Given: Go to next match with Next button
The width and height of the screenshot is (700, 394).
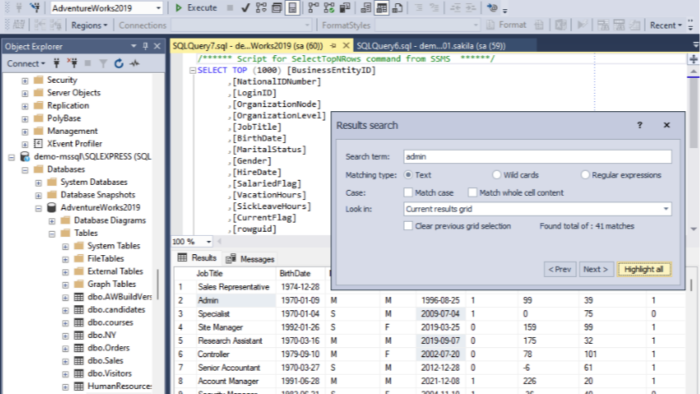Looking at the screenshot, I should point(596,269).
